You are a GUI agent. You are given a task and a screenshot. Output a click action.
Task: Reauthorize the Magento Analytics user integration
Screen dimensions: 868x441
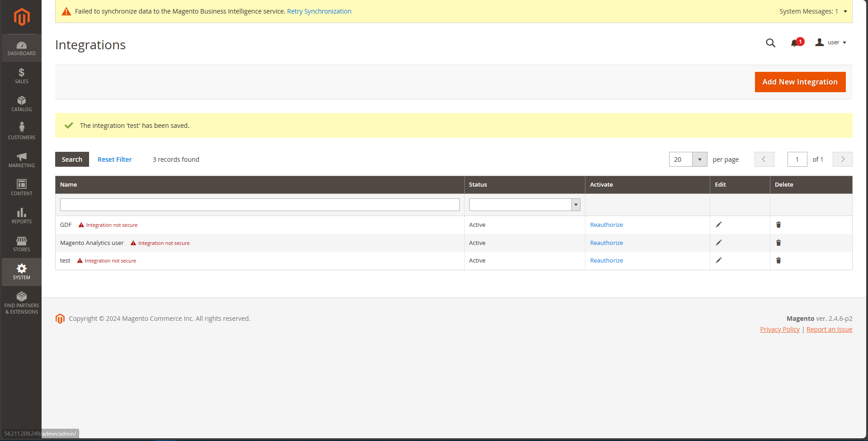606,243
